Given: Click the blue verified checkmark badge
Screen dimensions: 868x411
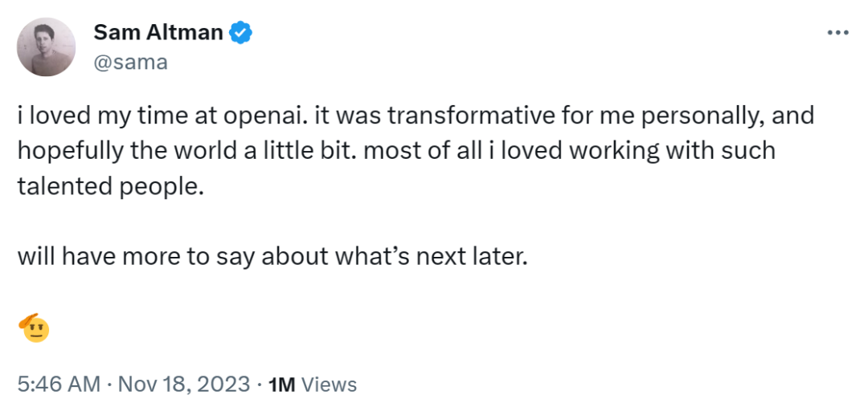Looking at the screenshot, I should pos(241,33).
